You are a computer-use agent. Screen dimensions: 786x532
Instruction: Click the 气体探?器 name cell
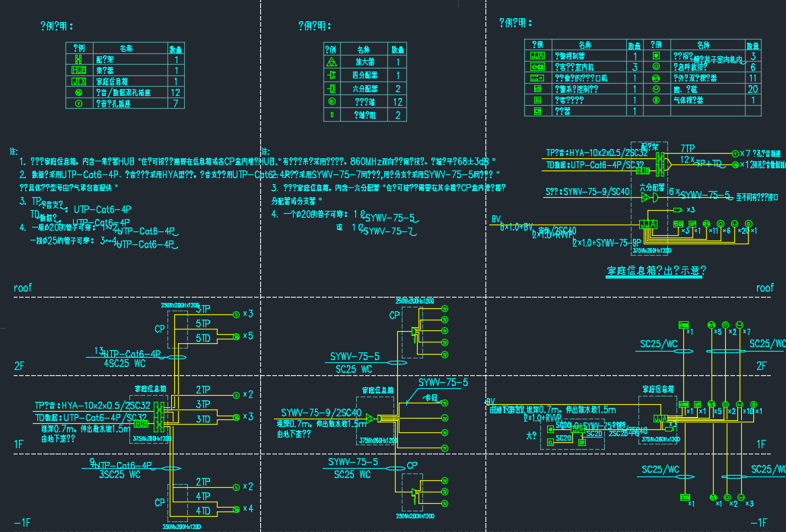689,100
